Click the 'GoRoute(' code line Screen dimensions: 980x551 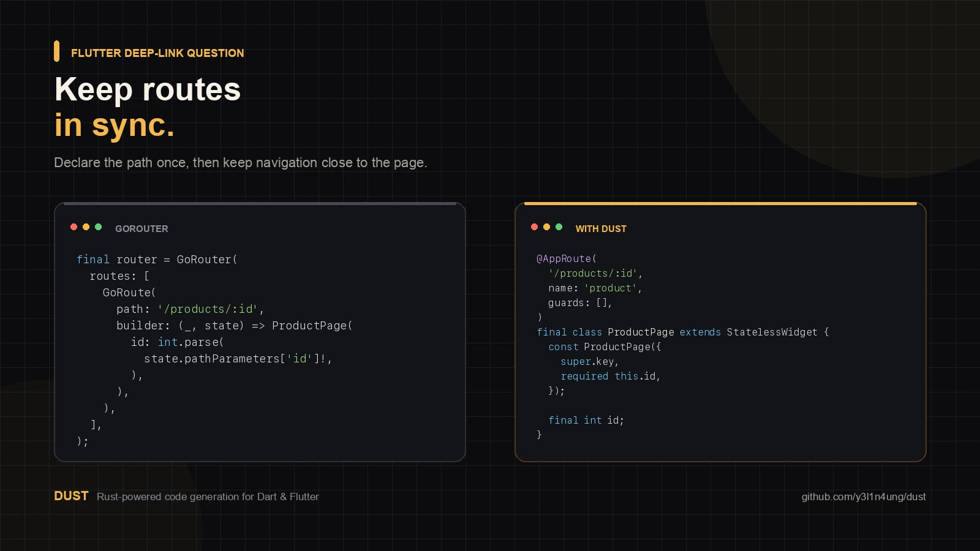click(129, 293)
